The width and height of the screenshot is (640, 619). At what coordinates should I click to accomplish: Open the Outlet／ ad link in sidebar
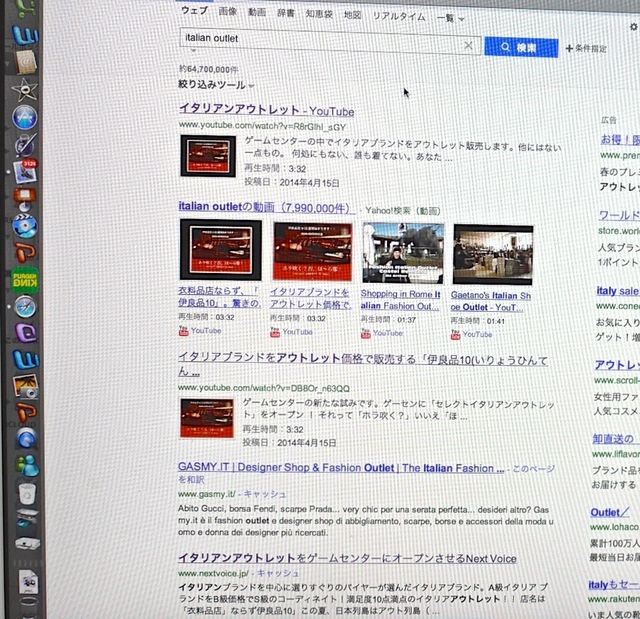610,513
